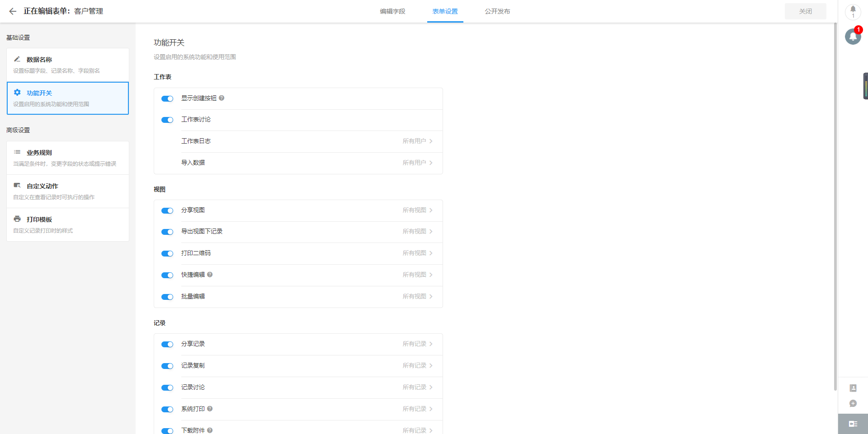The width and height of the screenshot is (868, 434).
Task: Go to the 公开发布 tab
Action: pos(497,11)
